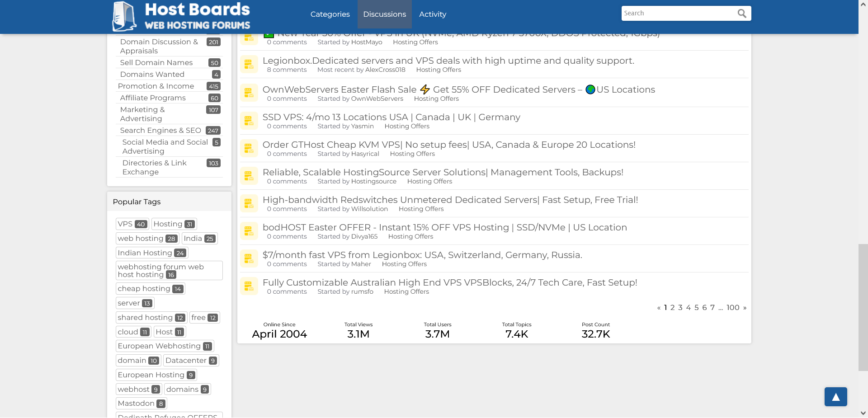Screen dimensions: 868x418
Task: Click the icon beside OwnWebServers Easter Flash Sale
Action: tap(249, 93)
